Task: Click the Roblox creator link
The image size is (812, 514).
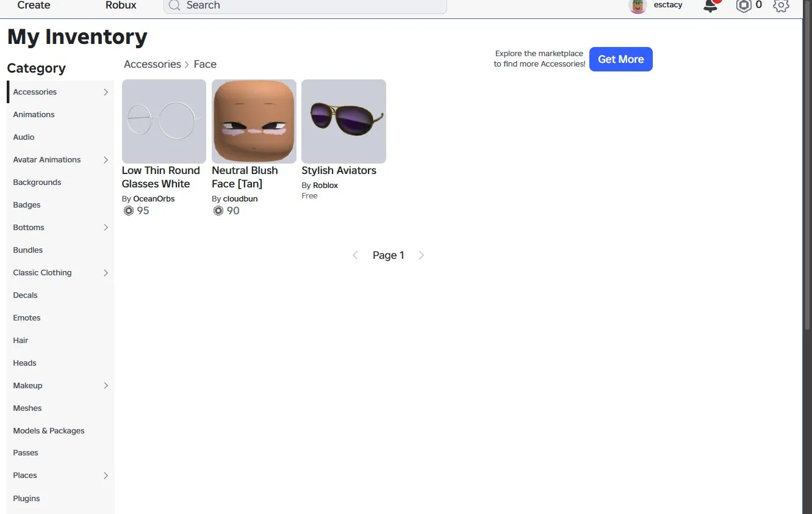Action: [325, 186]
